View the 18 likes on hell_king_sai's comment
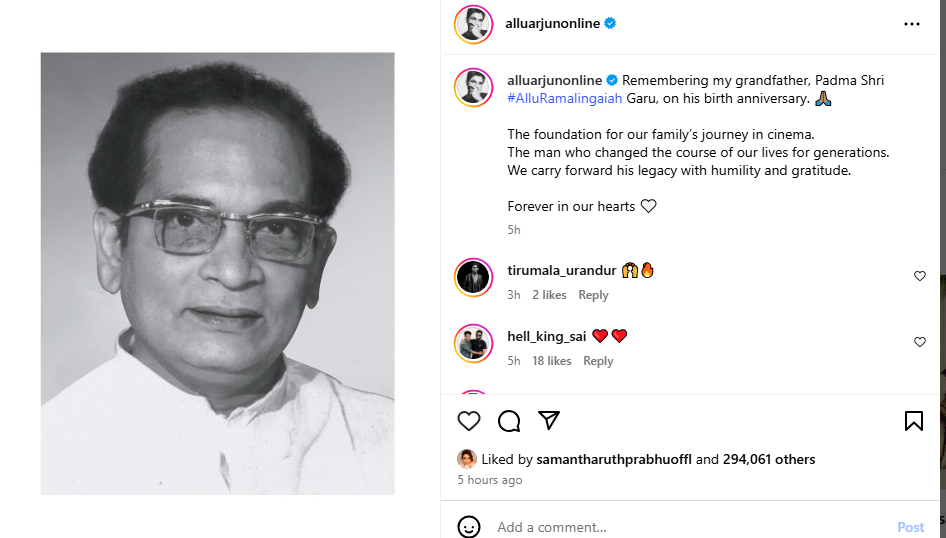Screen dimensions: 946x538 click(551, 361)
